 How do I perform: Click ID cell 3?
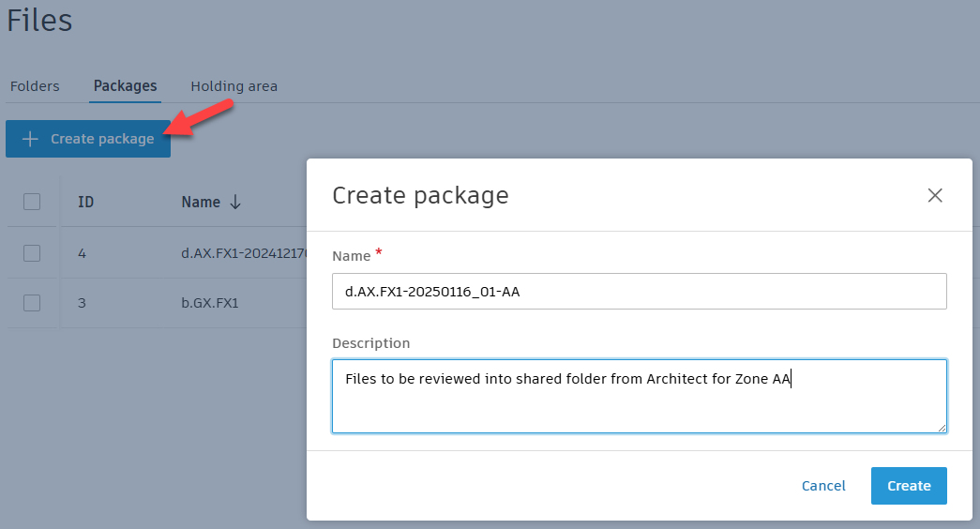click(82, 303)
